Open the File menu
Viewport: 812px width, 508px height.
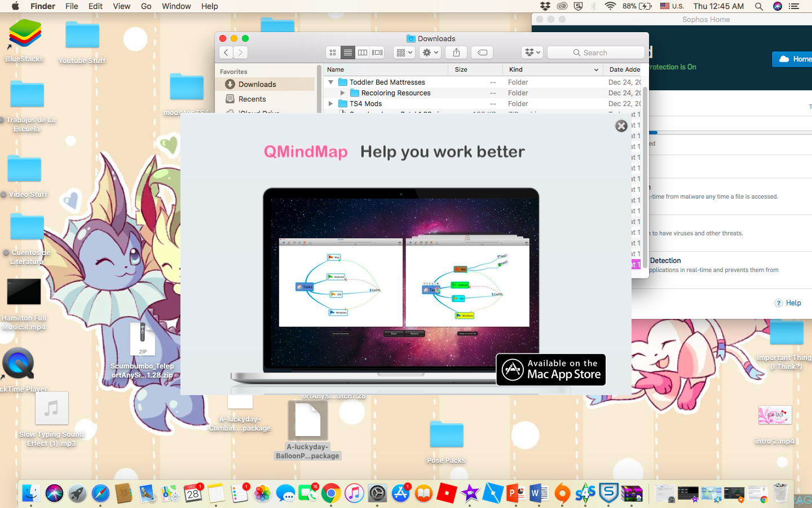coord(72,6)
